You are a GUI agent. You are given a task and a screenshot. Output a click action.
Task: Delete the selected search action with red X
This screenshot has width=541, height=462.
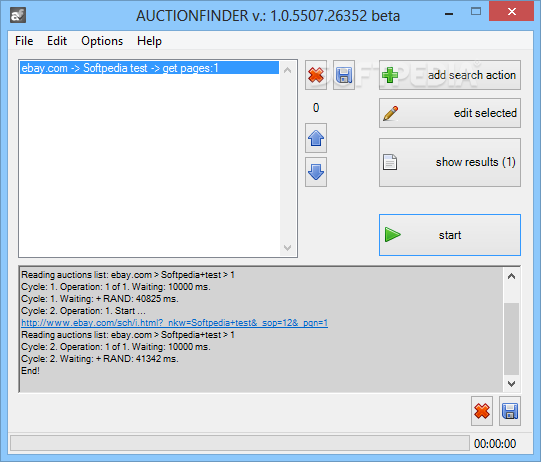click(316, 75)
